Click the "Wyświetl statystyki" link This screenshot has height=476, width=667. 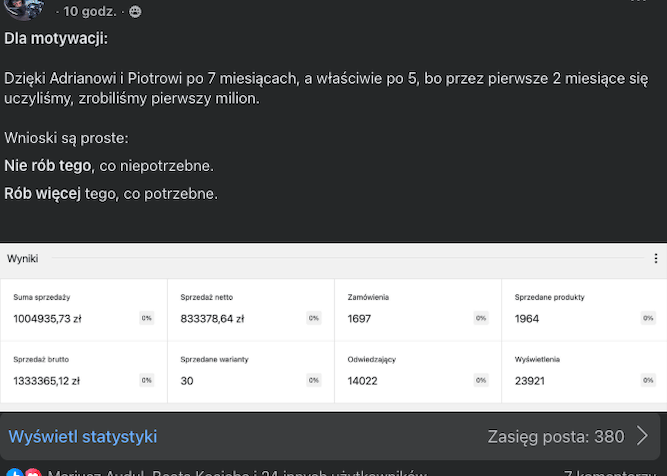[83, 436]
